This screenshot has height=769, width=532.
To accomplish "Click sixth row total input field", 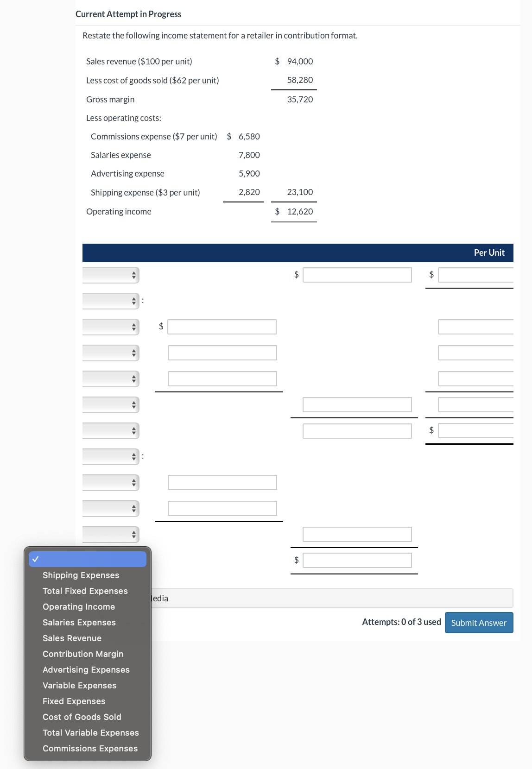I will pyautogui.click(x=357, y=404).
